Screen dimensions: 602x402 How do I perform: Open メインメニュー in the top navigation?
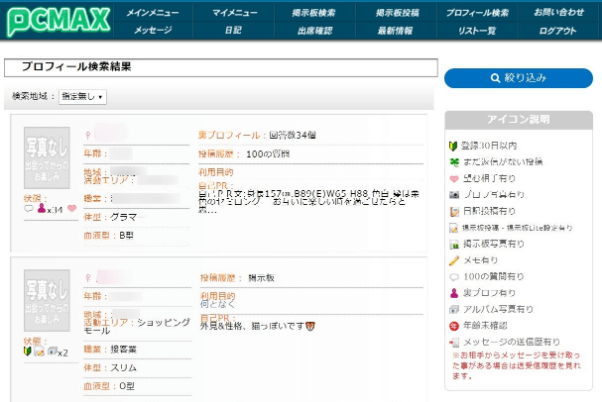point(152,13)
